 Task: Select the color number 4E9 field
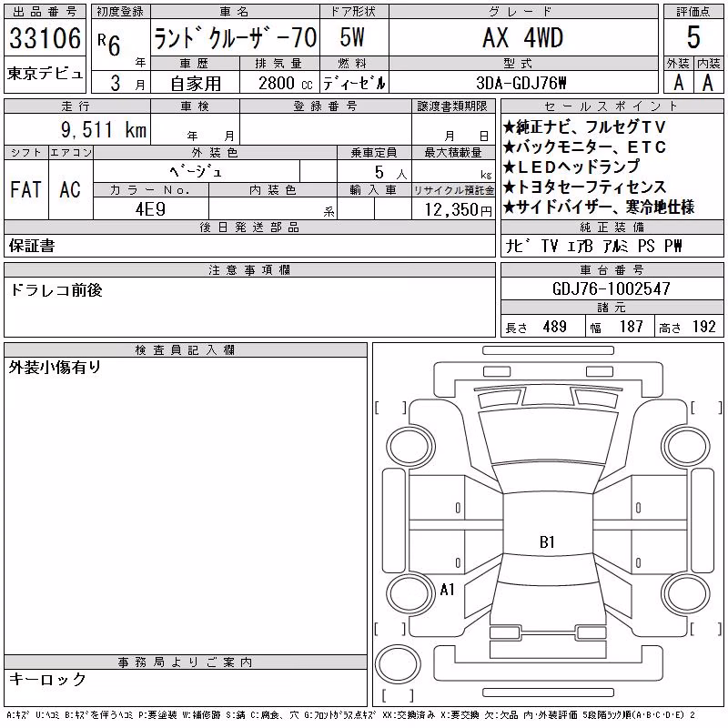150,208
